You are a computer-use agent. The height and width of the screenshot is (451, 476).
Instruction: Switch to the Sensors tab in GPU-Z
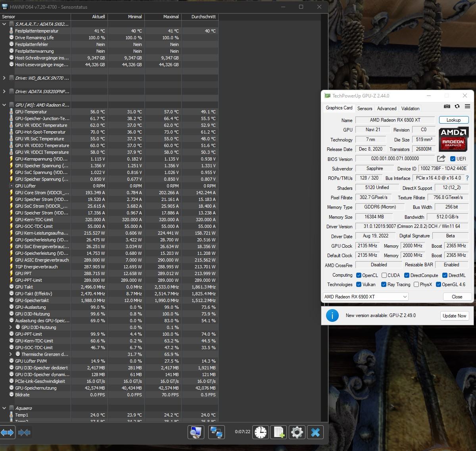coord(365,108)
